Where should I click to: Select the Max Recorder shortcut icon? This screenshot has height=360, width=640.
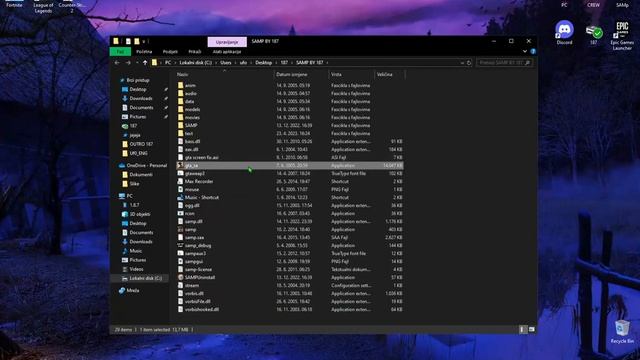point(180,181)
